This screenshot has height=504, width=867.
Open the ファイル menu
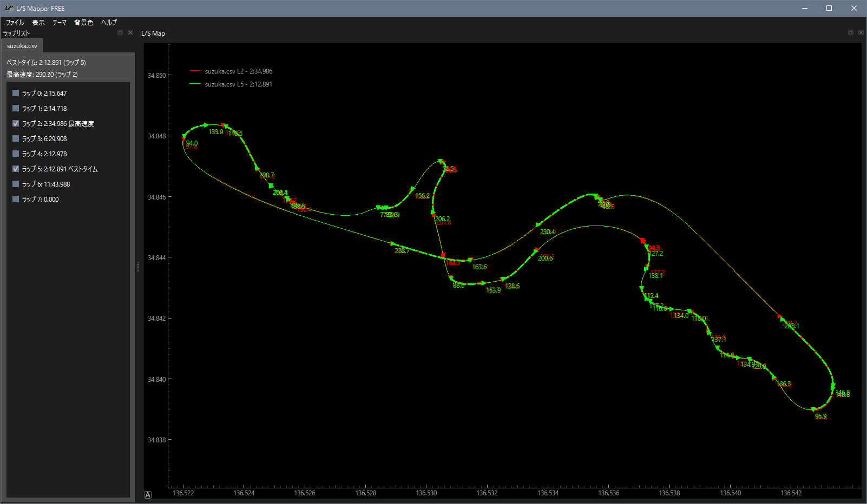(15, 23)
